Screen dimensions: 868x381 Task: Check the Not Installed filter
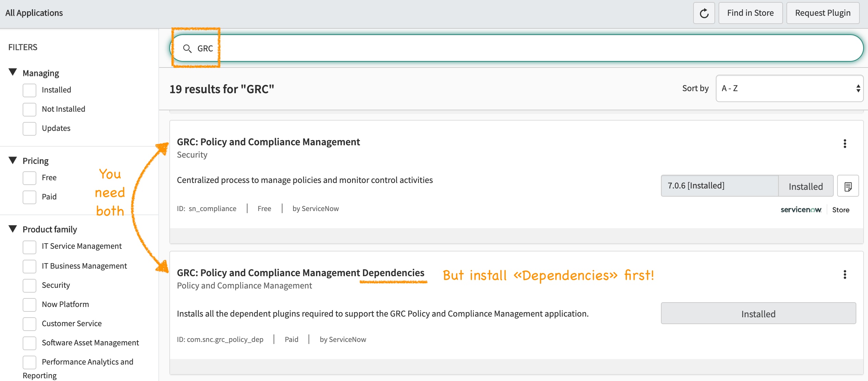[29, 109]
